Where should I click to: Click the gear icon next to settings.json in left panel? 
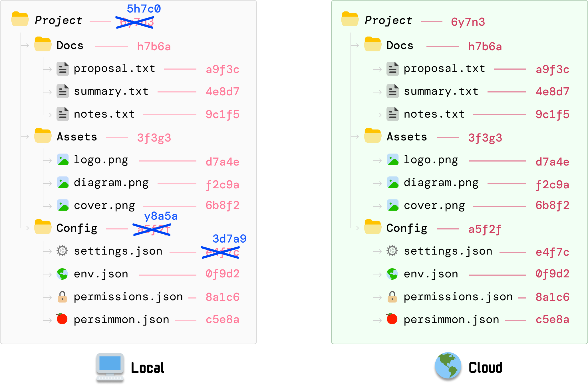(x=62, y=251)
